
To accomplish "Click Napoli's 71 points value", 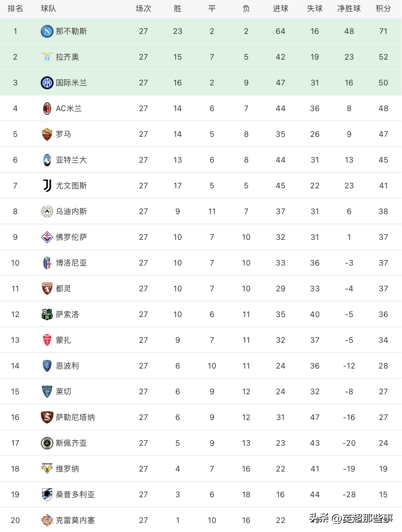I will click(383, 31).
